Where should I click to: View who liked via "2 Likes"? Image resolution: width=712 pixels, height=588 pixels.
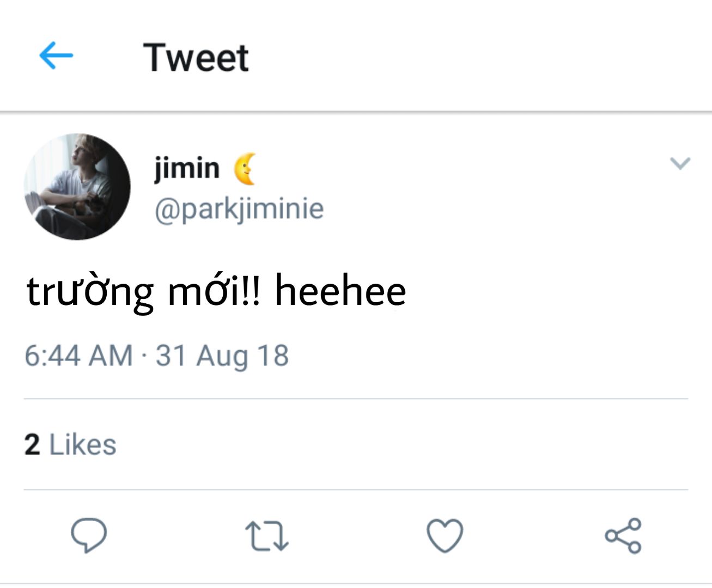pos(70,445)
